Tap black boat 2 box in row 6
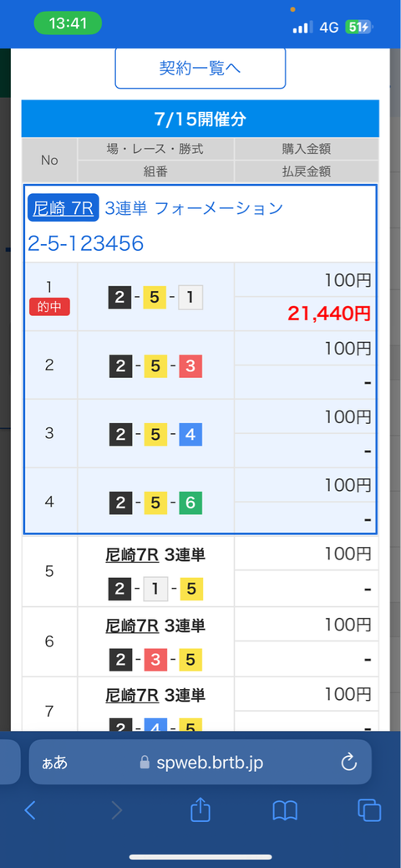 tap(120, 659)
